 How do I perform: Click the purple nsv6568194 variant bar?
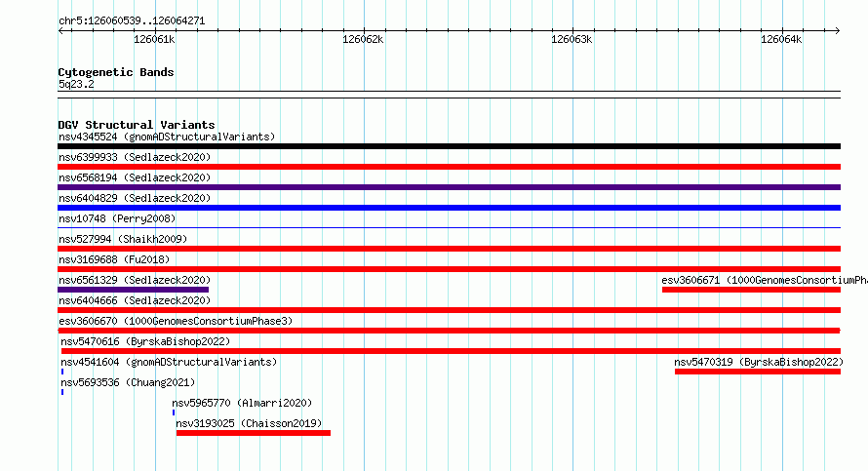(x=449, y=187)
